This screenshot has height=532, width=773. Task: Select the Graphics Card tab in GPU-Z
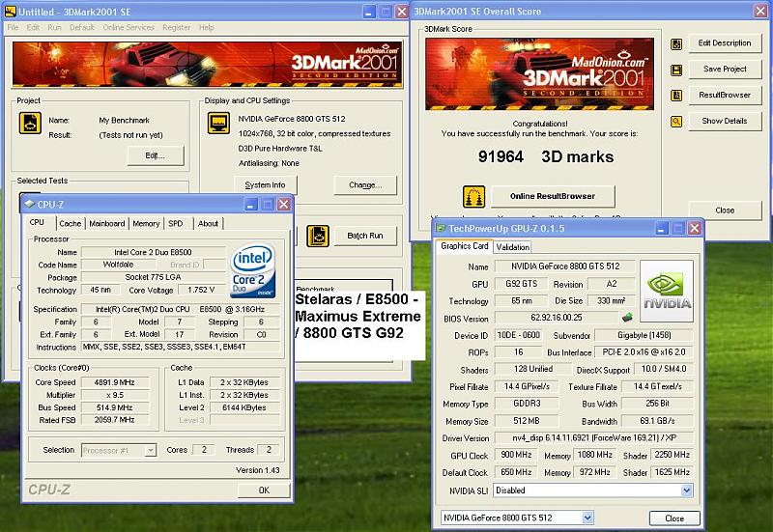coord(465,246)
